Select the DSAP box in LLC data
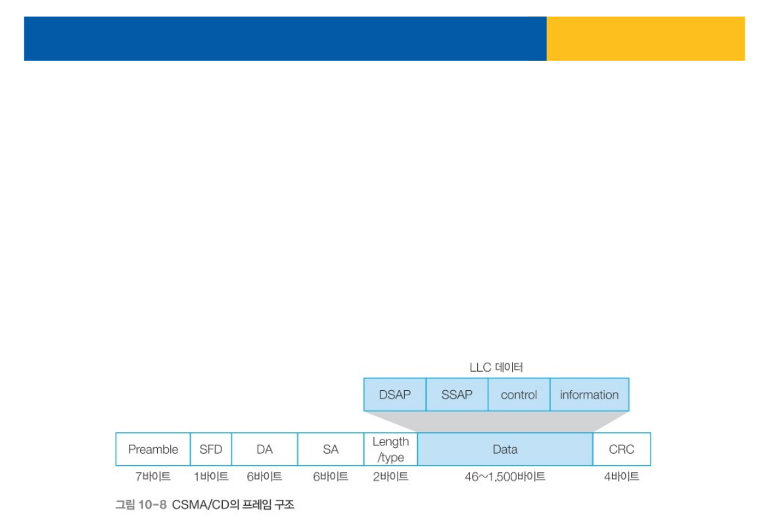769x532 pixels. (394, 395)
